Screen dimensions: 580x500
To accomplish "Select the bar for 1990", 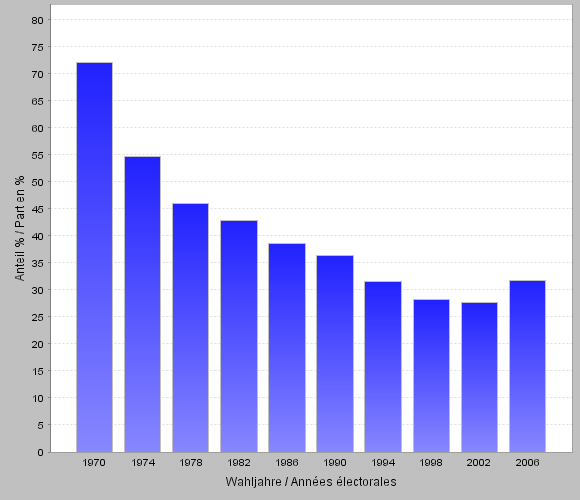I will click(335, 354).
